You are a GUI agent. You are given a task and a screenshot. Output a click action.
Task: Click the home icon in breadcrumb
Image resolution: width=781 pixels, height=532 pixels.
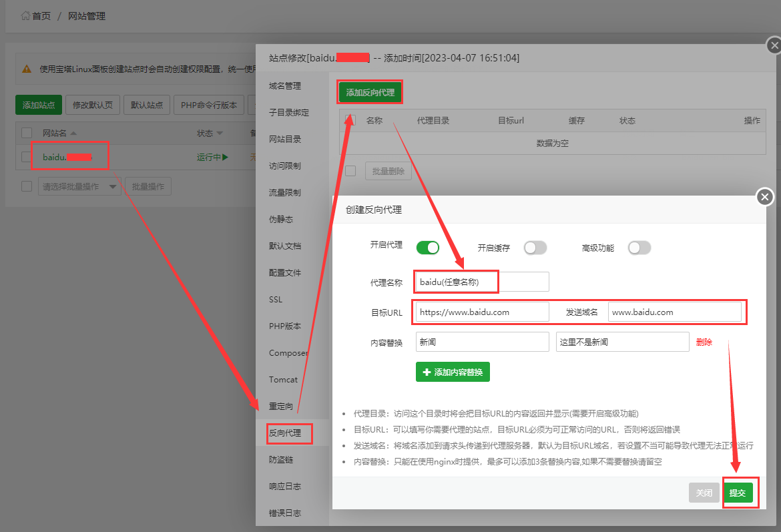(25, 15)
